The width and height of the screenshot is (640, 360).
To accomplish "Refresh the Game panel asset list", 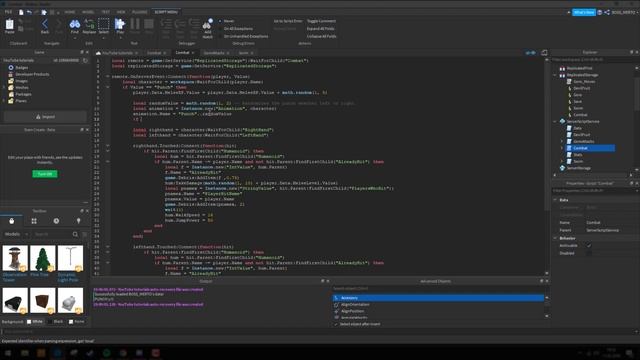I will (x=85, y=60).
